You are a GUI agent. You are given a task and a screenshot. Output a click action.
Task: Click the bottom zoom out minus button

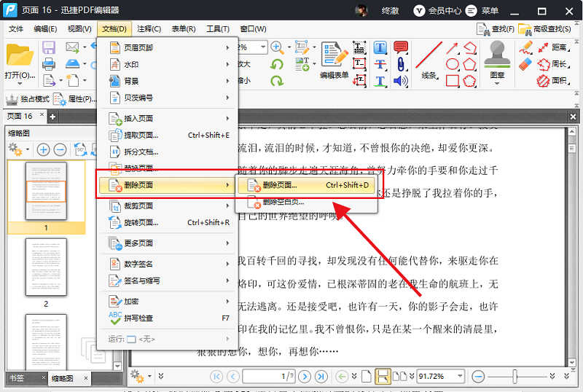(478, 377)
